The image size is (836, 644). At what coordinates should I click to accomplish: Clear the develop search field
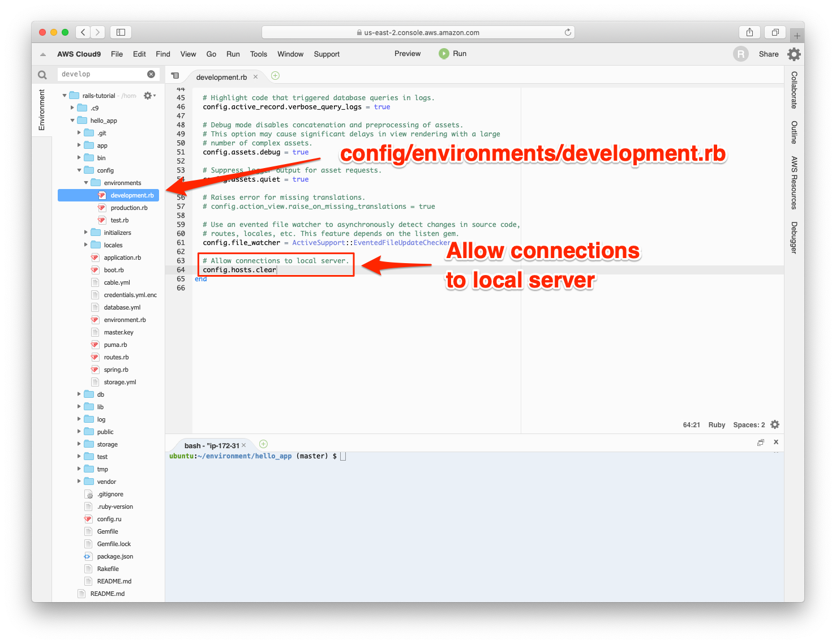151,74
